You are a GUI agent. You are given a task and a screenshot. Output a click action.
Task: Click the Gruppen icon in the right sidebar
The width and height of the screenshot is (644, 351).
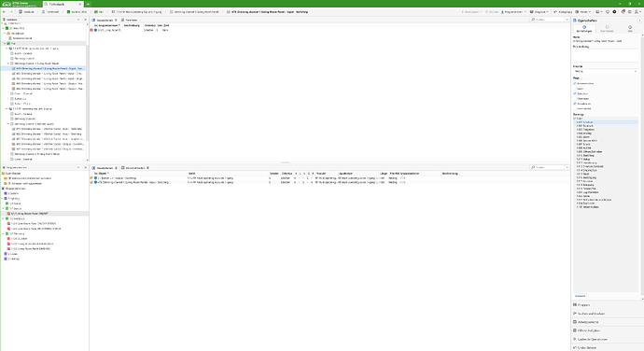575,305
